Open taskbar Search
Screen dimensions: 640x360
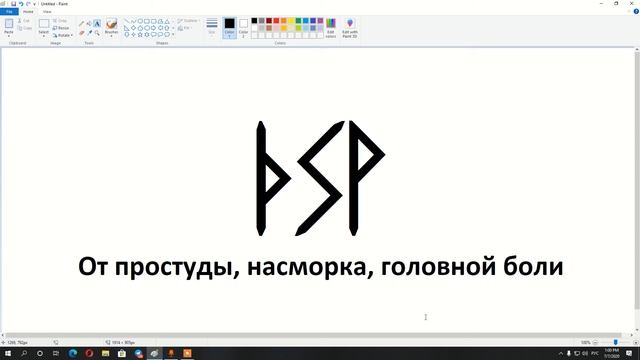click(24, 353)
